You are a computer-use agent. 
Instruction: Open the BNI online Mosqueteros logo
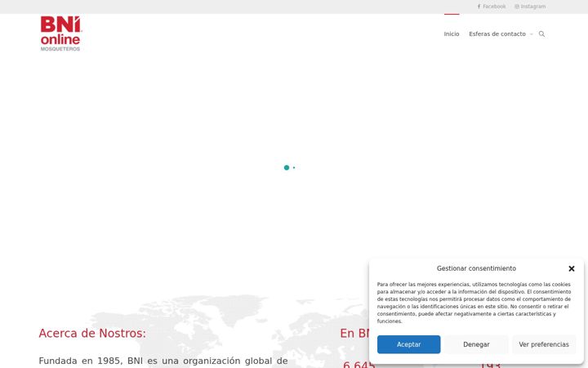click(61, 34)
